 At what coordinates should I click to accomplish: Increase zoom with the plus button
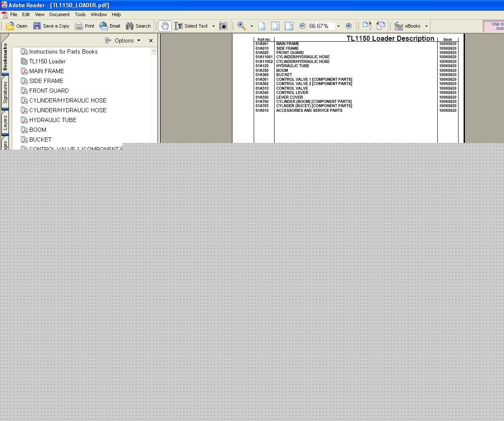tap(349, 26)
